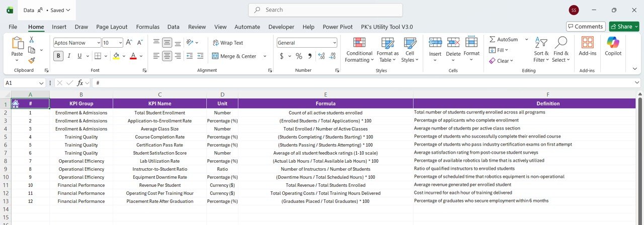Click the Copilot icon
The height and width of the screenshot is (225, 644).
pyautogui.click(x=613, y=46)
